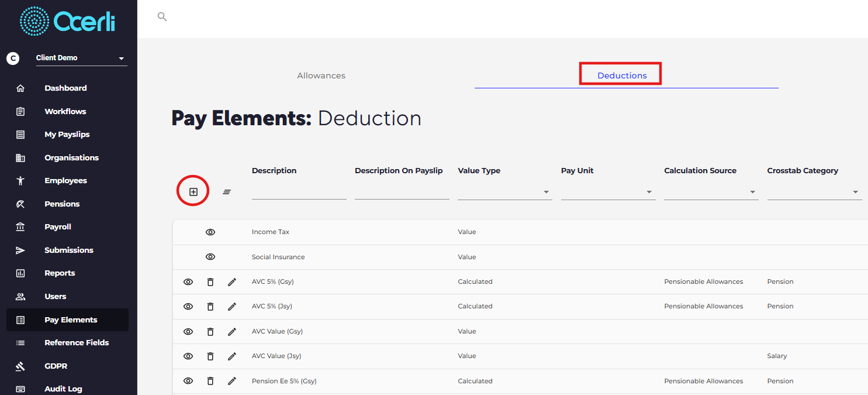Edit the AVC Value (Jsy) deduction

coord(232,356)
